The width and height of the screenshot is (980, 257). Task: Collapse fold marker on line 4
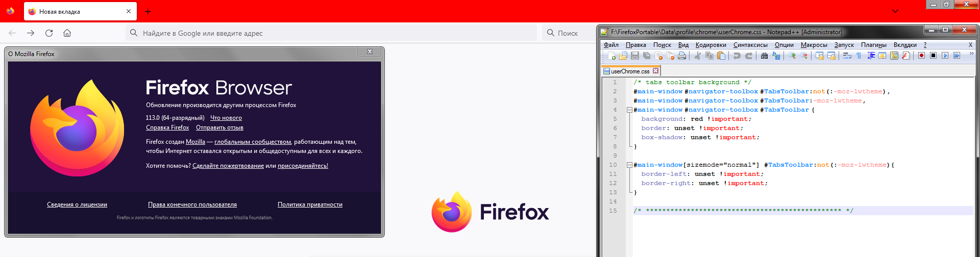tap(629, 110)
